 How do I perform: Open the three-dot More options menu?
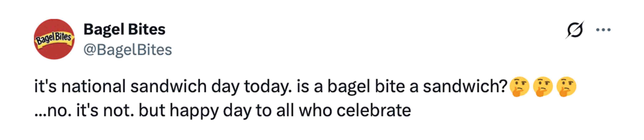603,30
